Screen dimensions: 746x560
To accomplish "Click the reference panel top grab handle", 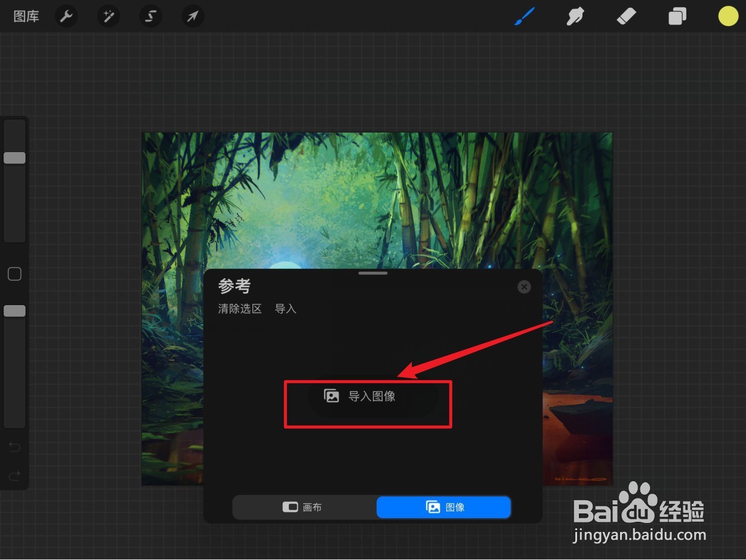I will [373, 273].
